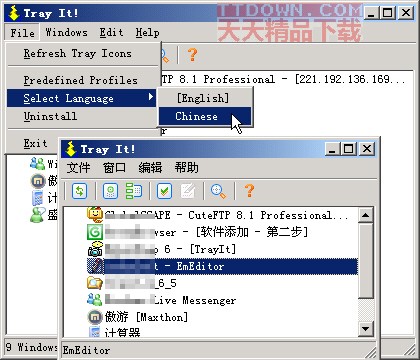Click the folder search icon beside _6_5

coord(95,283)
